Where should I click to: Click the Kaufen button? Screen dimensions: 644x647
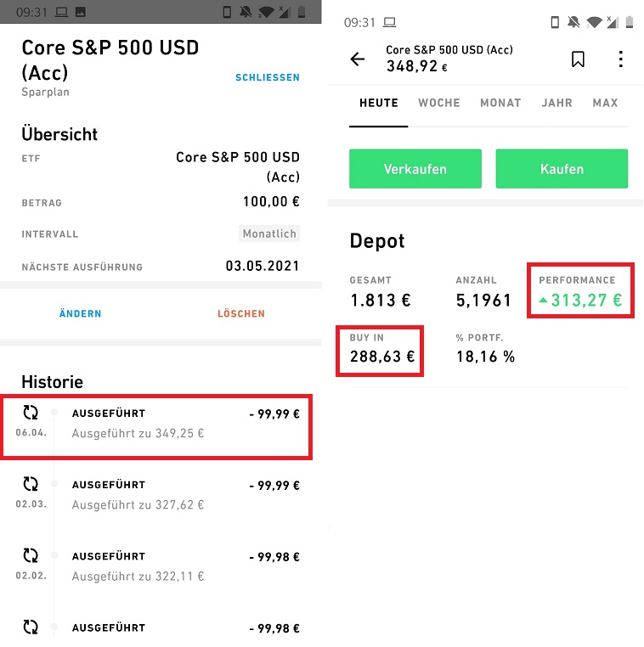[x=562, y=169]
